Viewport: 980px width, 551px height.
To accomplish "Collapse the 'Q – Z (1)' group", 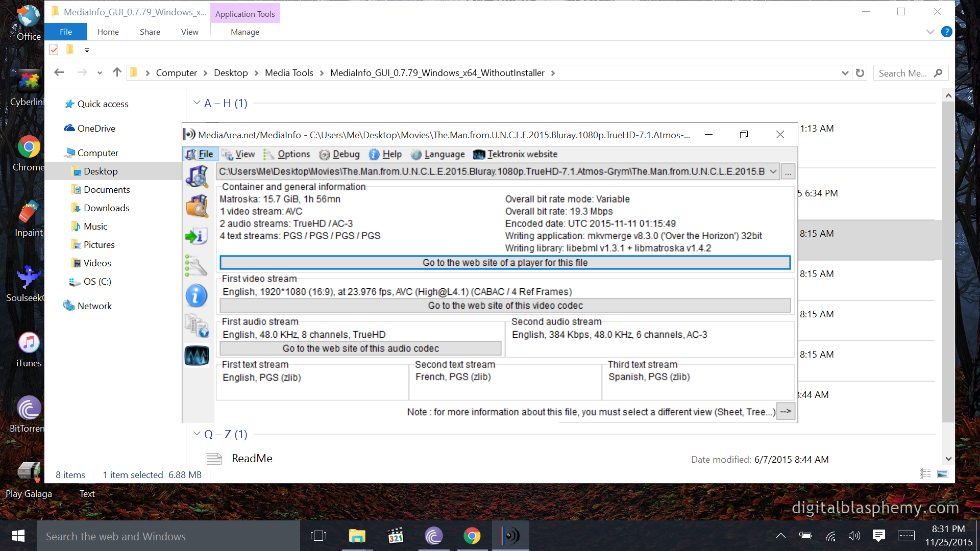I will pos(197,434).
